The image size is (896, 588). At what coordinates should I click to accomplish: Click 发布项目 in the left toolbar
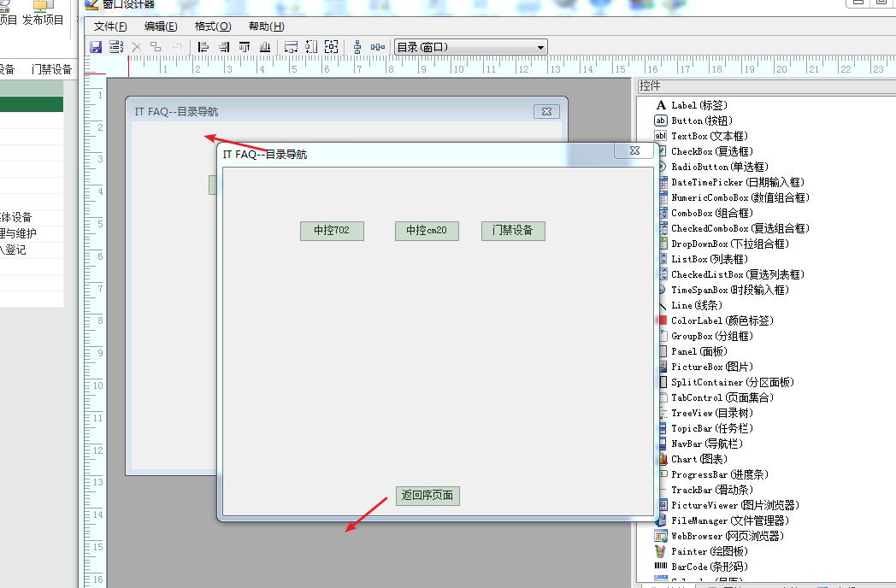coord(43,14)
